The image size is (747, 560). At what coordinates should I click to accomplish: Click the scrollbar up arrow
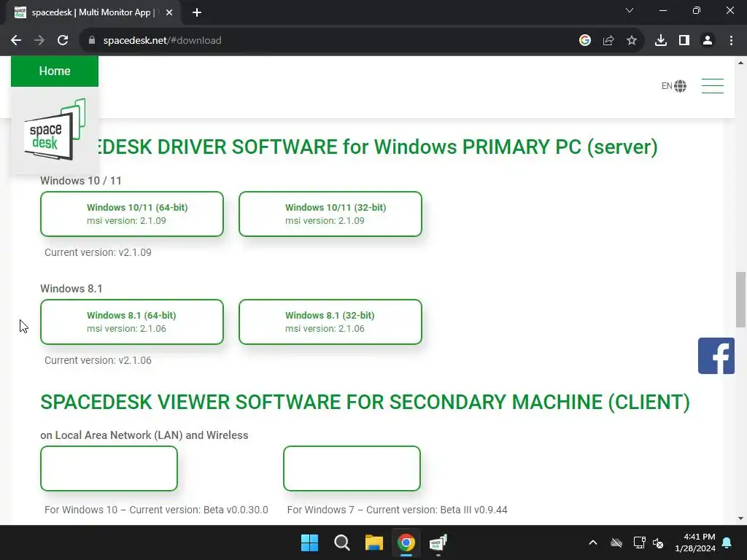[x=740, y=63]
